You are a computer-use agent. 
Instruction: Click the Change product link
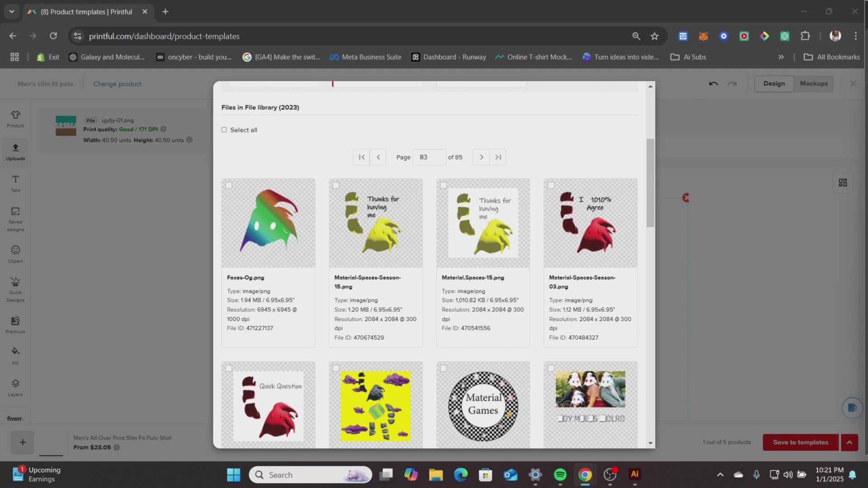click(117, 84)
